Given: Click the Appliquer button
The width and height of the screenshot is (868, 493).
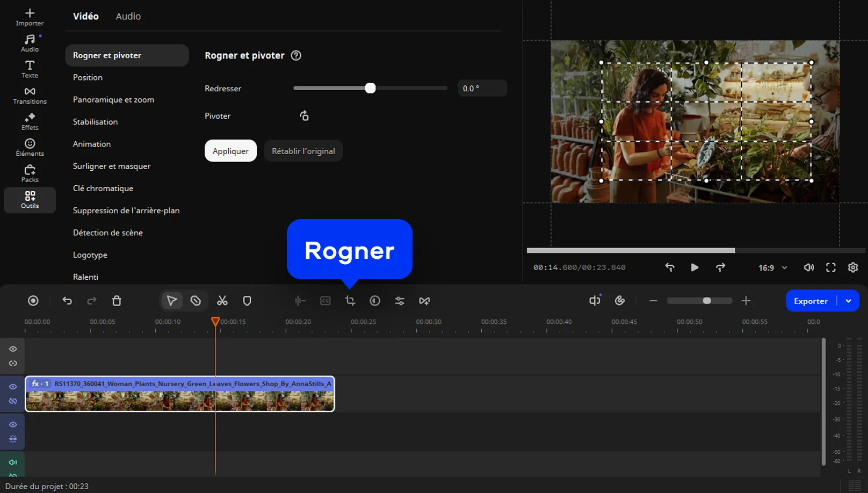Looking at the screenshot, I should [230, 151].
